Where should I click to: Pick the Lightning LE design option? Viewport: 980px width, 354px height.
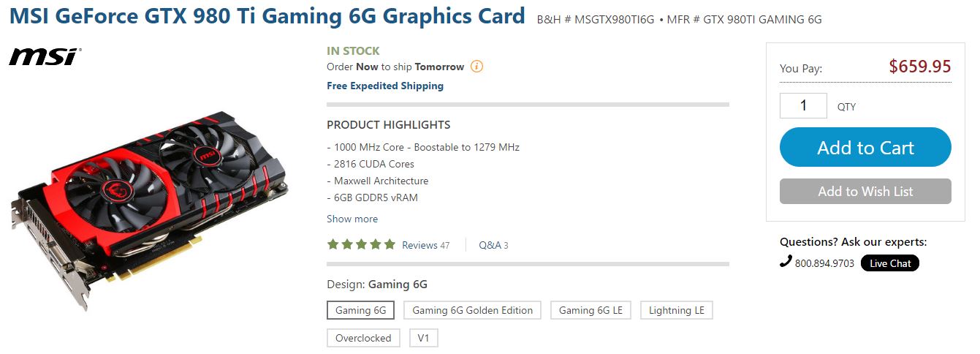click(x=676, y=310)
